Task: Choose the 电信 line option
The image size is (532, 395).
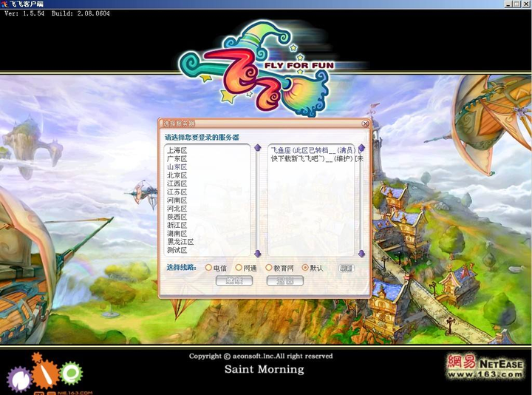Action: point(216,268)
